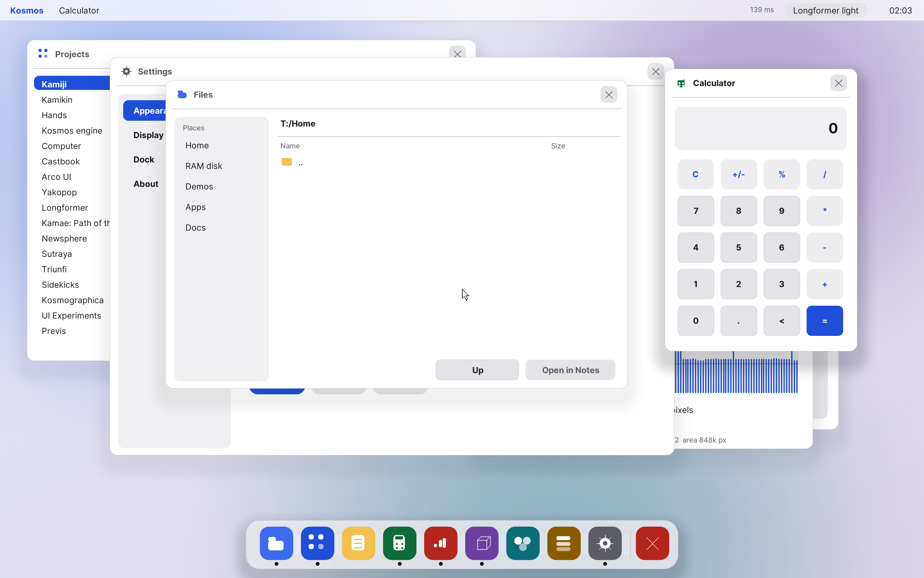Click the calculator 7 key

(x=696, y=211)
